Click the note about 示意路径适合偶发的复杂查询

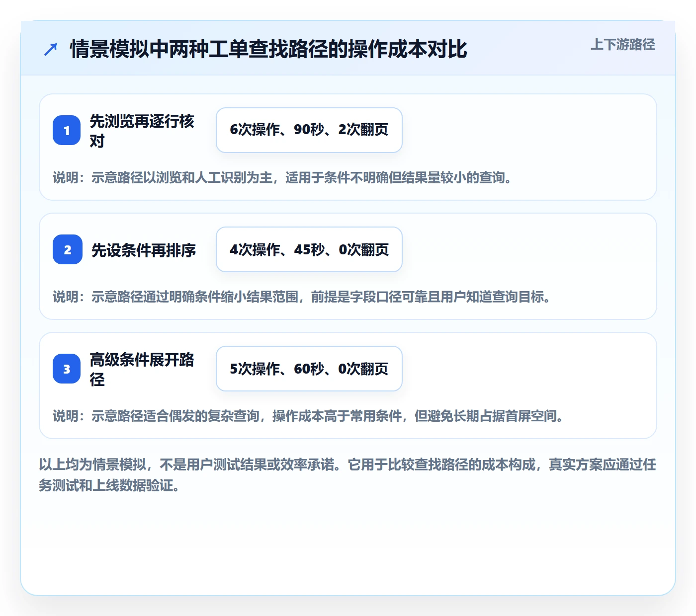[x=309, y=416]
